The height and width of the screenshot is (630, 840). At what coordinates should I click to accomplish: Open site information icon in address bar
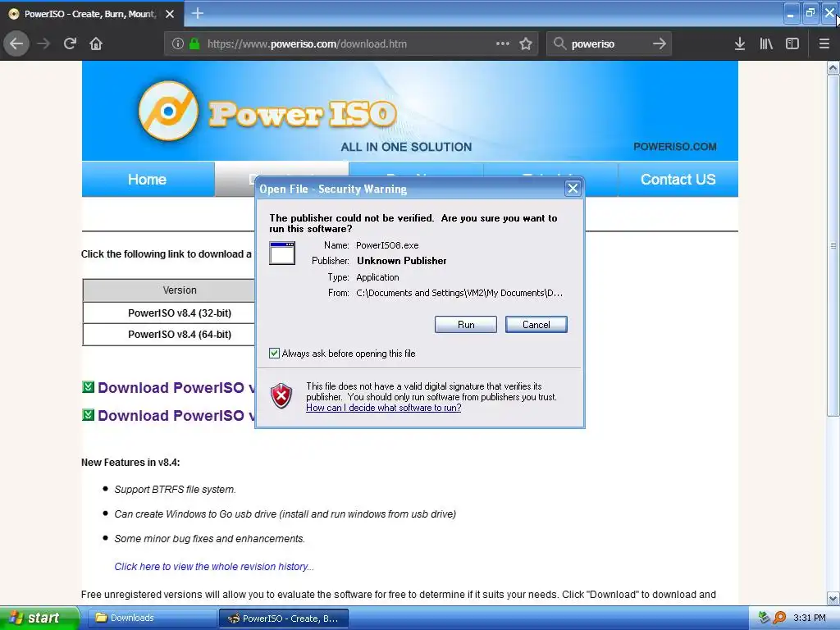point(178,43)
